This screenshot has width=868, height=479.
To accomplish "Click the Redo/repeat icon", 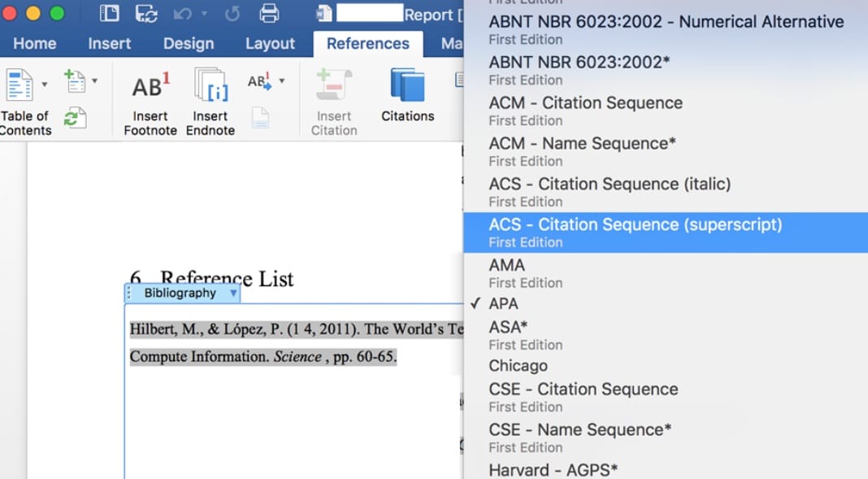I will point(232,13).
